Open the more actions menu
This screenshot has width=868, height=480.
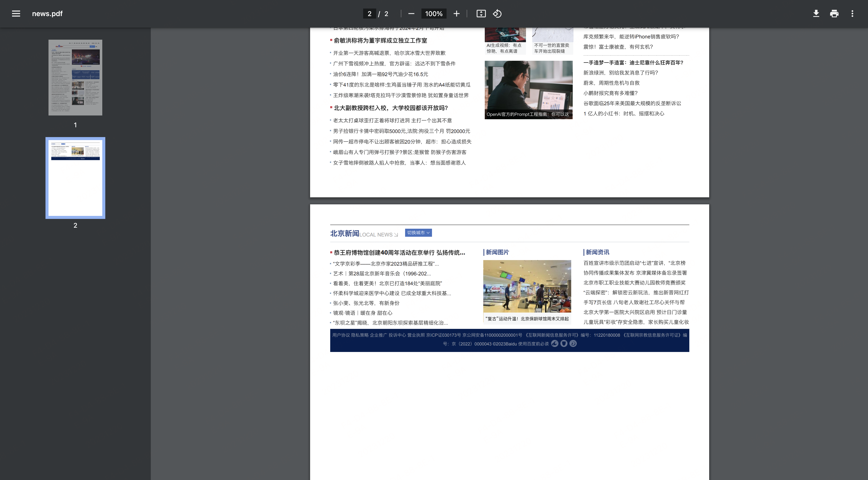click(852, 14)
